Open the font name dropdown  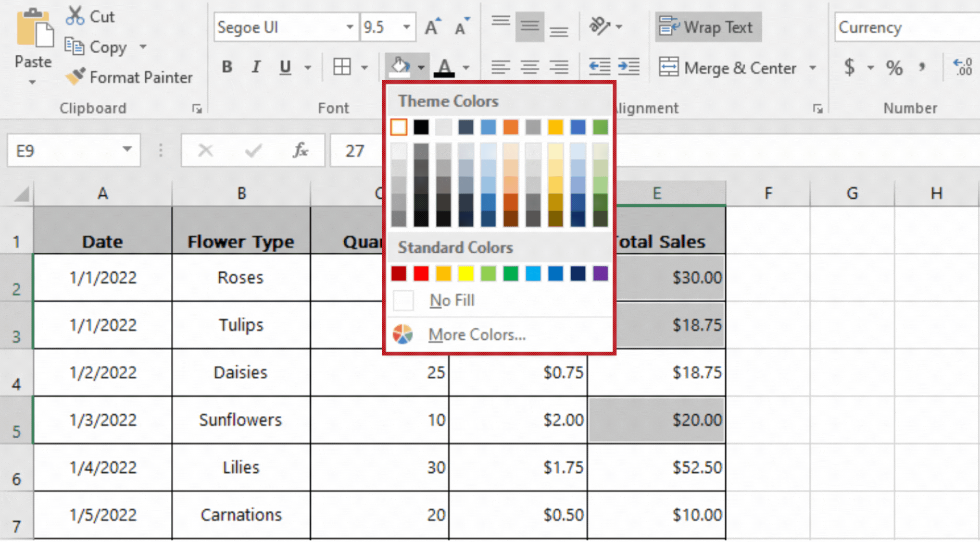click(349, 27)
